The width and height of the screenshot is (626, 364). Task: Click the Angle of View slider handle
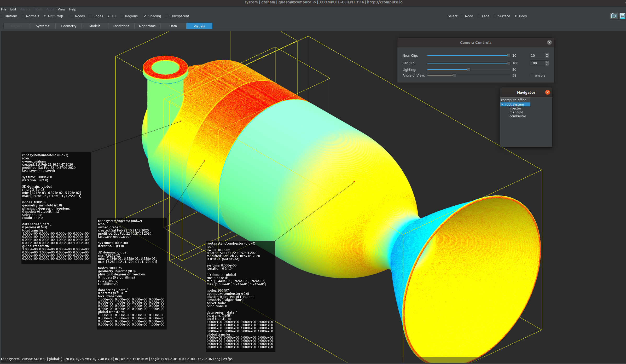(454, 75)
